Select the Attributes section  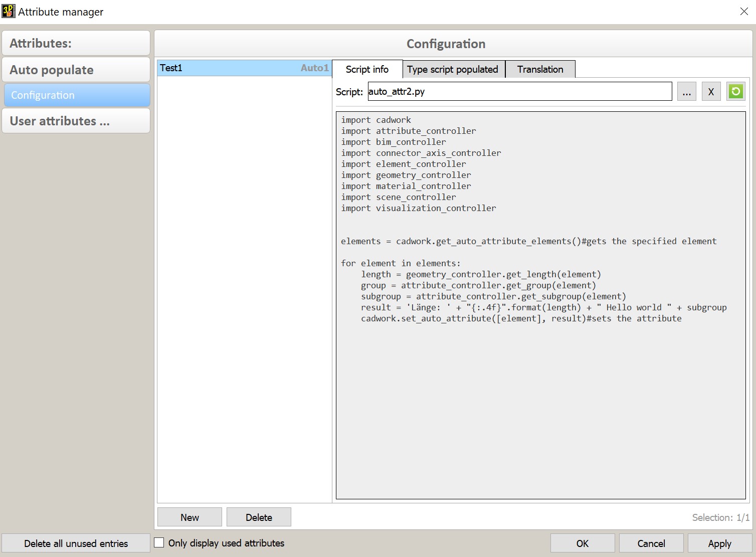76,43
